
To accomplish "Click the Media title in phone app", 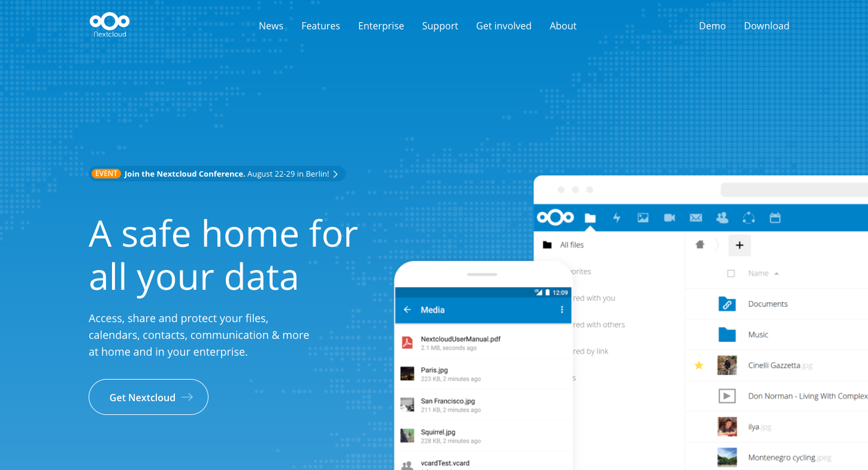I will tap(433, 310).
